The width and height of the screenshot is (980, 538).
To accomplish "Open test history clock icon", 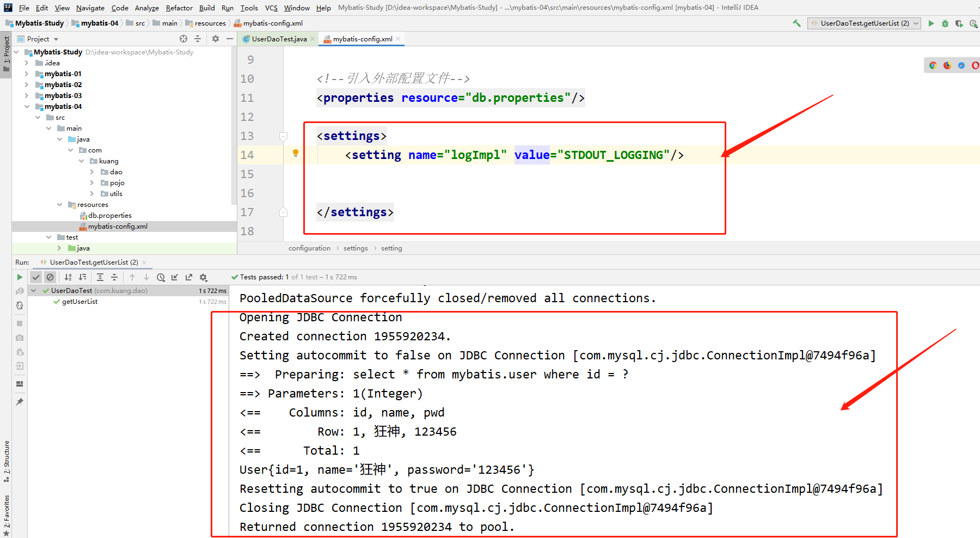I will click(x=161, y=277).
